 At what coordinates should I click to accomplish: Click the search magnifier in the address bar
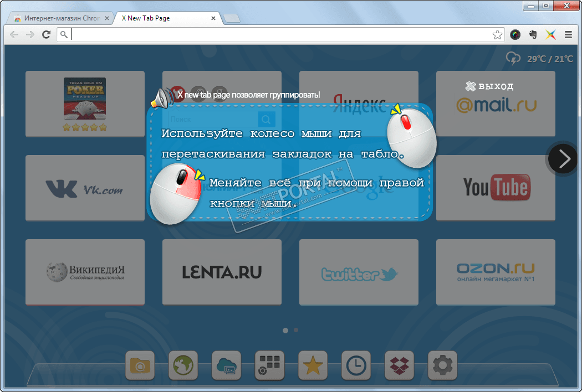[64, 34]
